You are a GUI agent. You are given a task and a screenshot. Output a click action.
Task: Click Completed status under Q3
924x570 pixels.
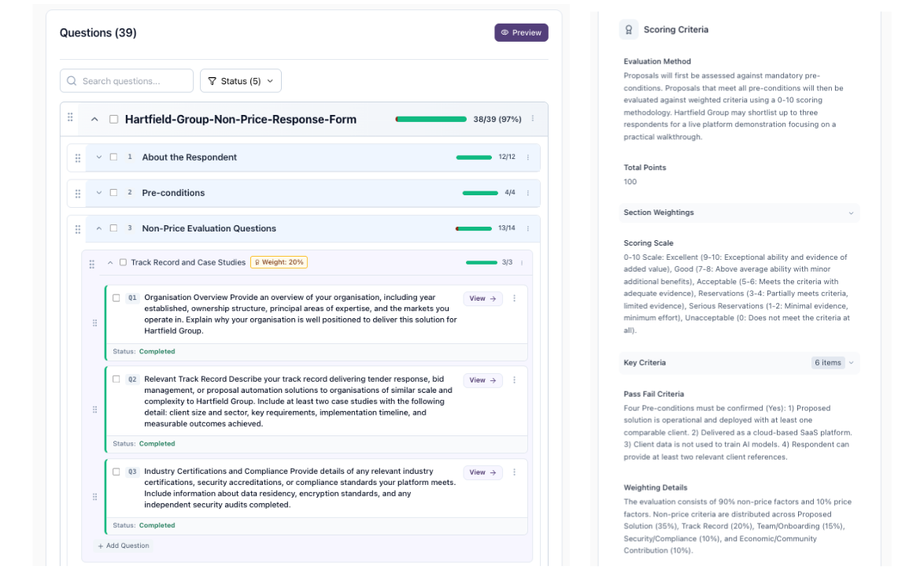[157, 525]
